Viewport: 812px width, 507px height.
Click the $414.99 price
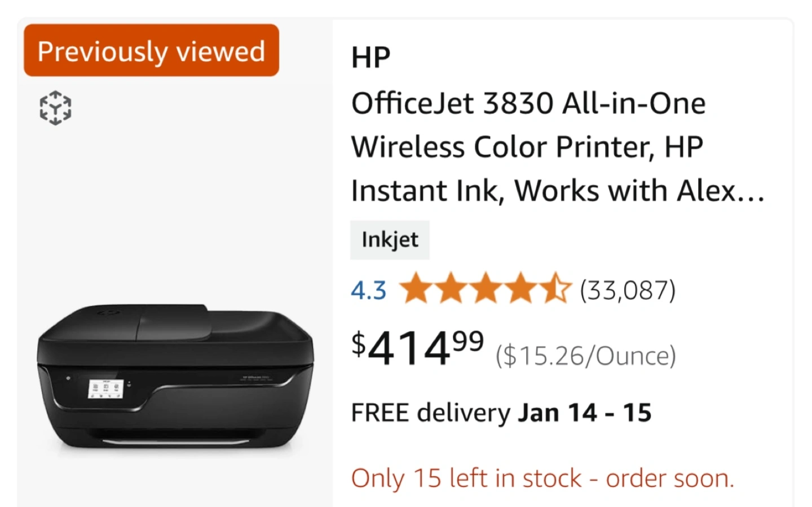[417, 347]
